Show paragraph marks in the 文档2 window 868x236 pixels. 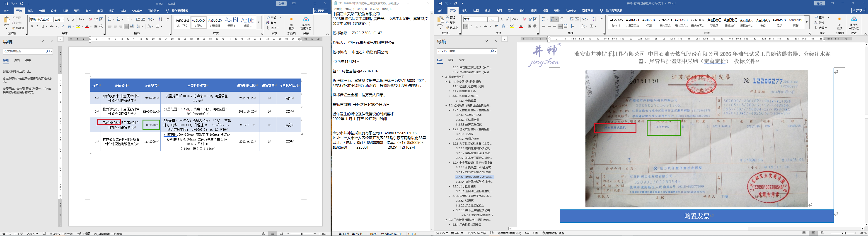pyautogui.click(x=167, y=19)
